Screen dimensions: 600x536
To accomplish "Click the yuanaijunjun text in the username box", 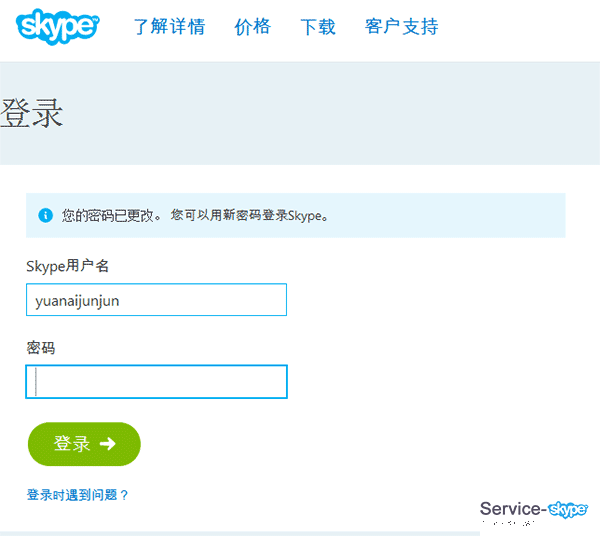I will coord(77,300).
